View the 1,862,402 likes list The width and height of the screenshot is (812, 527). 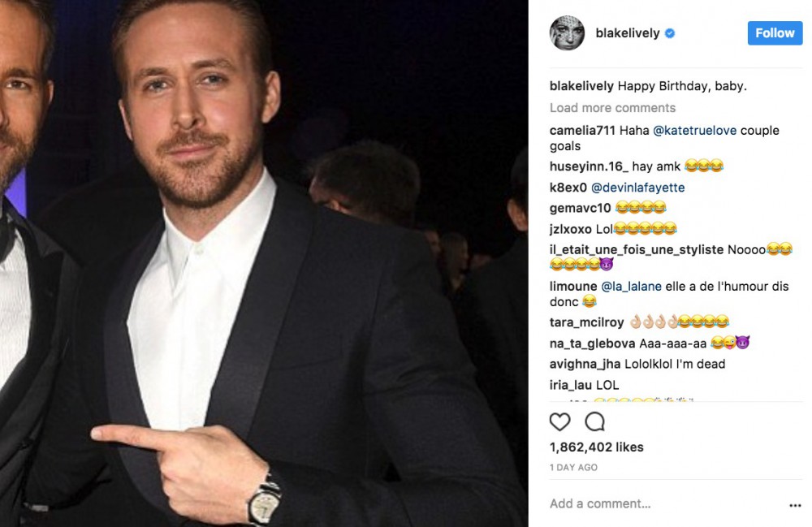596,447
